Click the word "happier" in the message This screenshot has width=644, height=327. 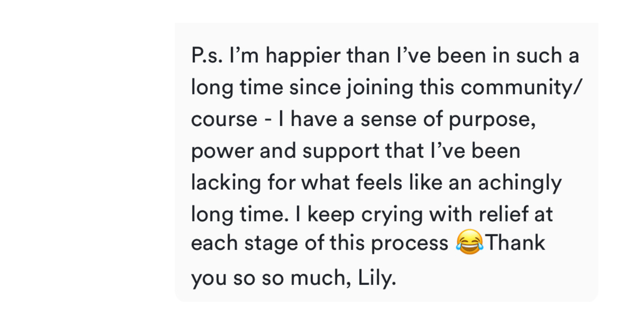pyautogui.click(x=303, y=57)
